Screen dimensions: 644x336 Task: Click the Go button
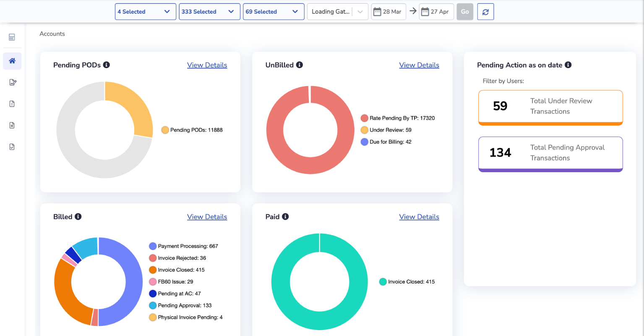[x=465, y=12]
